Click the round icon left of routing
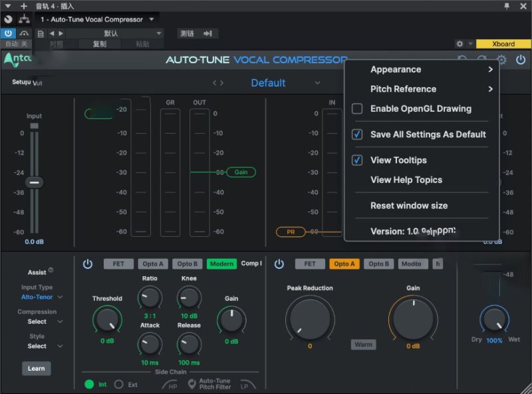The width and height of the screenshot is (532, 394). coord(8,19)
